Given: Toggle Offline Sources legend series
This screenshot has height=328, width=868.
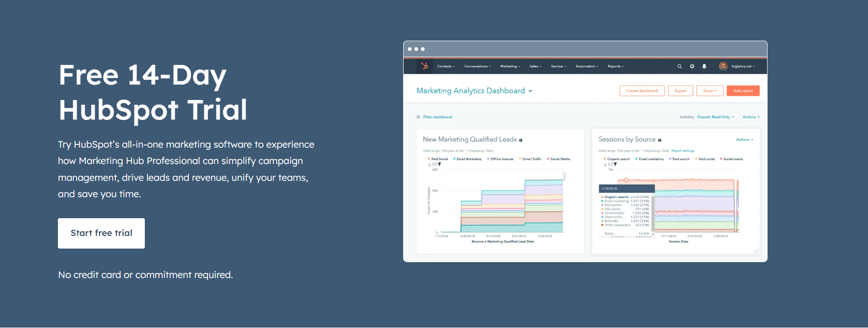Looking at the screenshot, I should coord(501,159).
